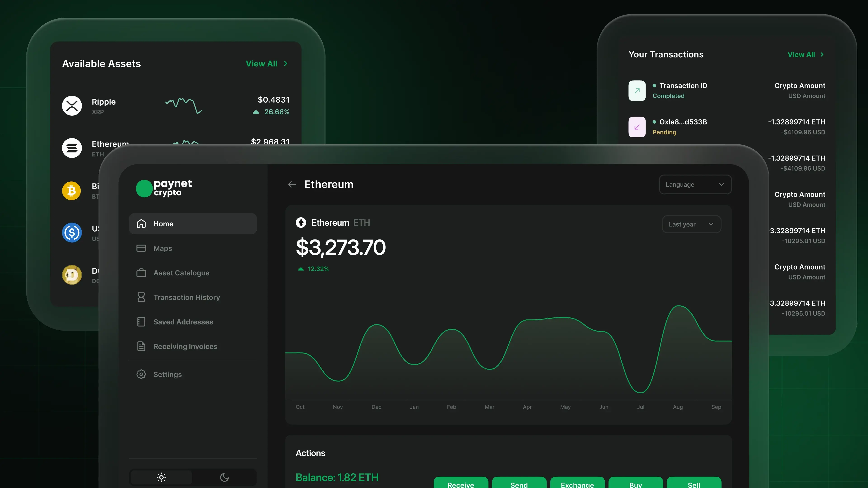Click the outgoing arrow icon on Completed transaction
Screen dimensions: 868x488
pyautogui.click(x=637, y=91)
